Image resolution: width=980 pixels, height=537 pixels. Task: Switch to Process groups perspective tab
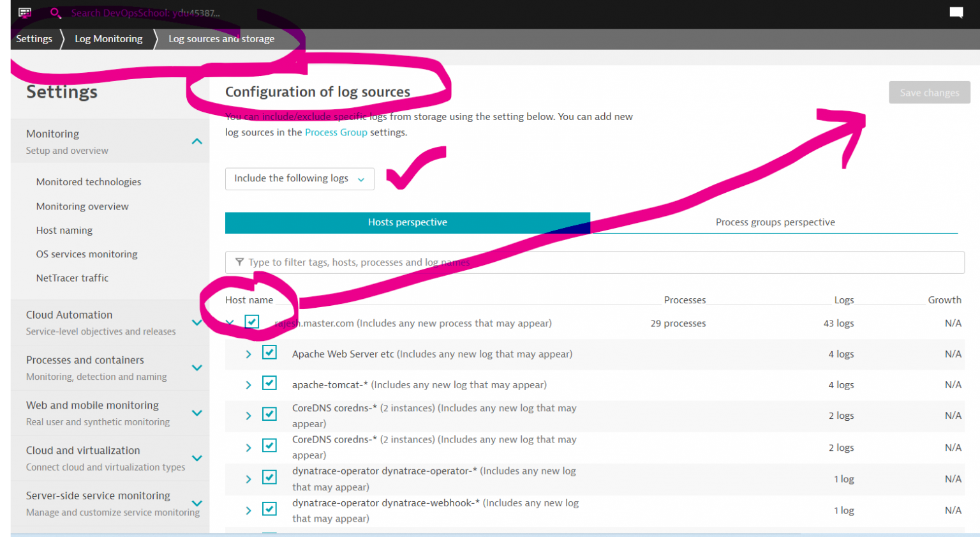coord(775,222)
